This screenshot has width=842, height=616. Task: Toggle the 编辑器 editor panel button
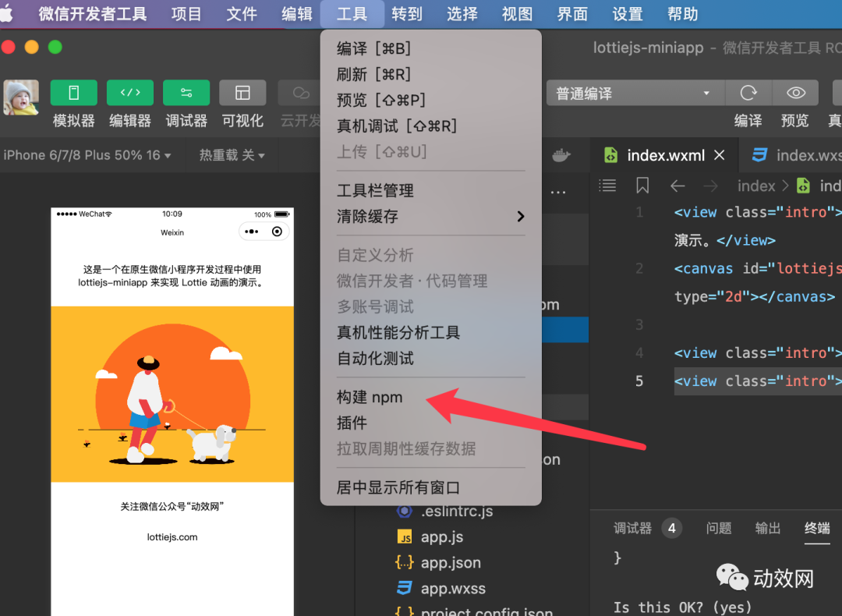tap(130, 93)
